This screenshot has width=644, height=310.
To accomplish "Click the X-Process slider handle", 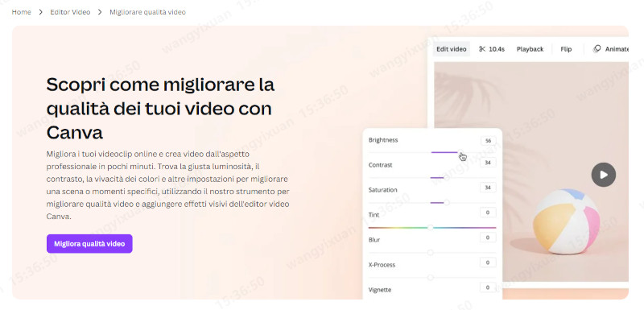I will coord(431,278).
